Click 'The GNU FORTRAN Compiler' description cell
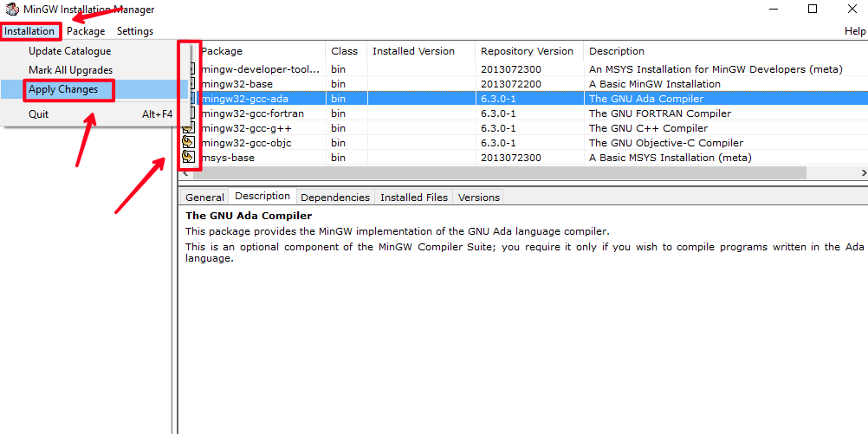The width and height of the screenshot is (868, 434). pyautogui.click(x=660, y=113)
